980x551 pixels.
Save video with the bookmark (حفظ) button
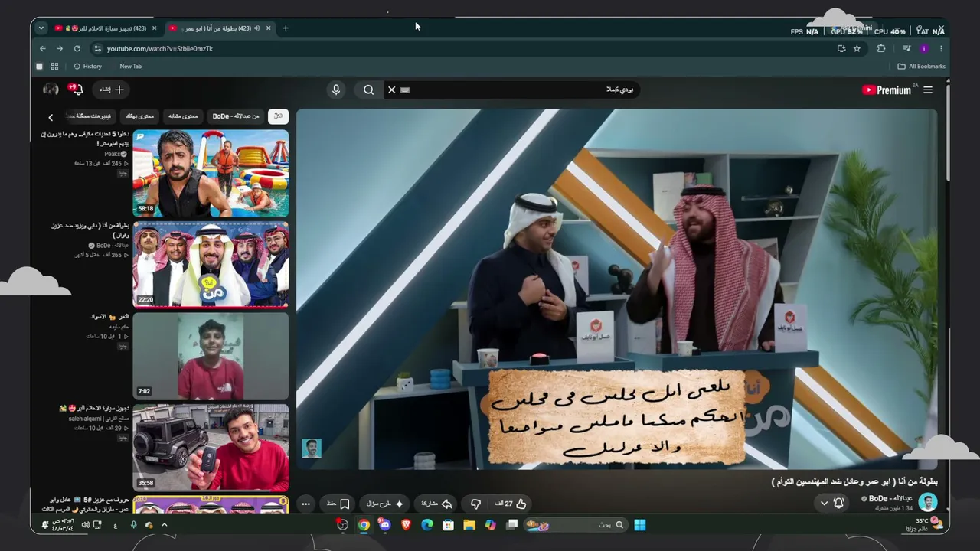338,504
